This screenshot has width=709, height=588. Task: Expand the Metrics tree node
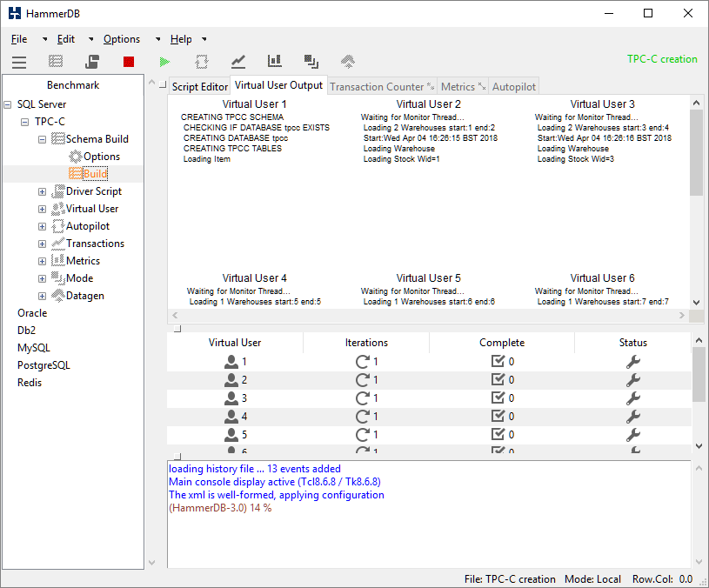pos(42,261)
